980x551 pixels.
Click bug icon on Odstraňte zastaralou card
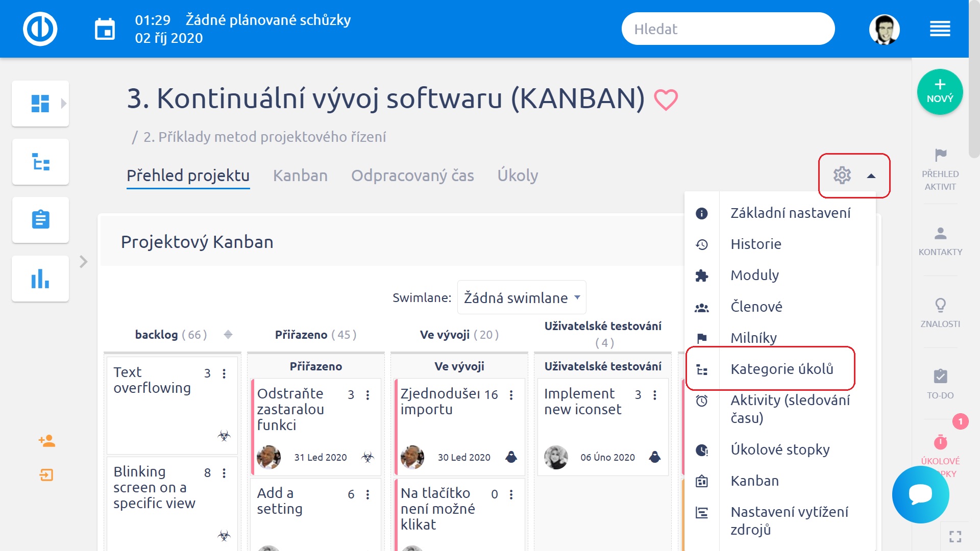pyautogui.click(x=367, y=457)
